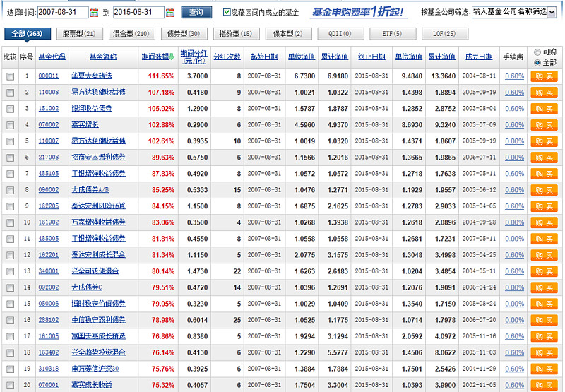
Task: Click the 查询 search button
Action: coord(196,12)
